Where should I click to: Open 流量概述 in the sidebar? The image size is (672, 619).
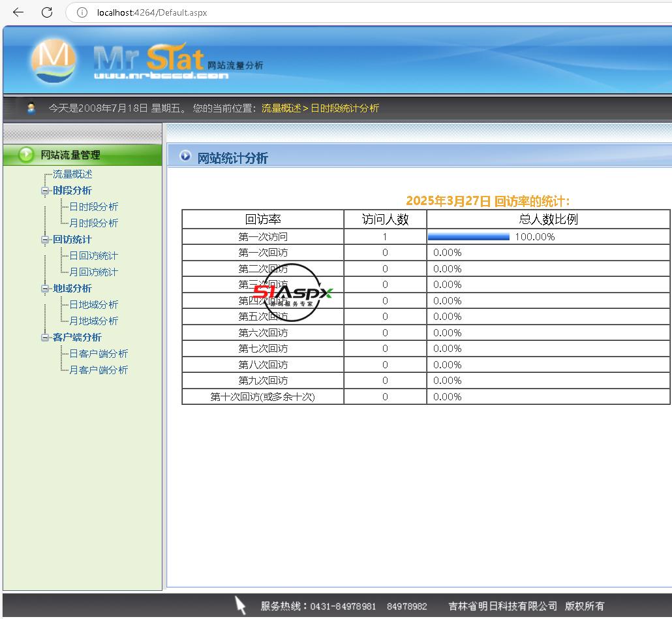point(72,174)
